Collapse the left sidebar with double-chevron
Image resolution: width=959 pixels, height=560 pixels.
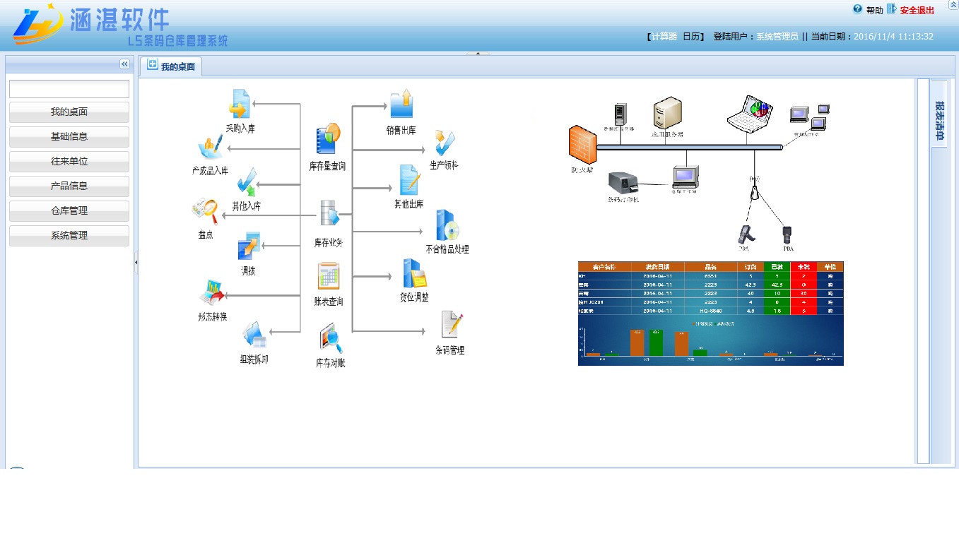(x=124, y=64)
